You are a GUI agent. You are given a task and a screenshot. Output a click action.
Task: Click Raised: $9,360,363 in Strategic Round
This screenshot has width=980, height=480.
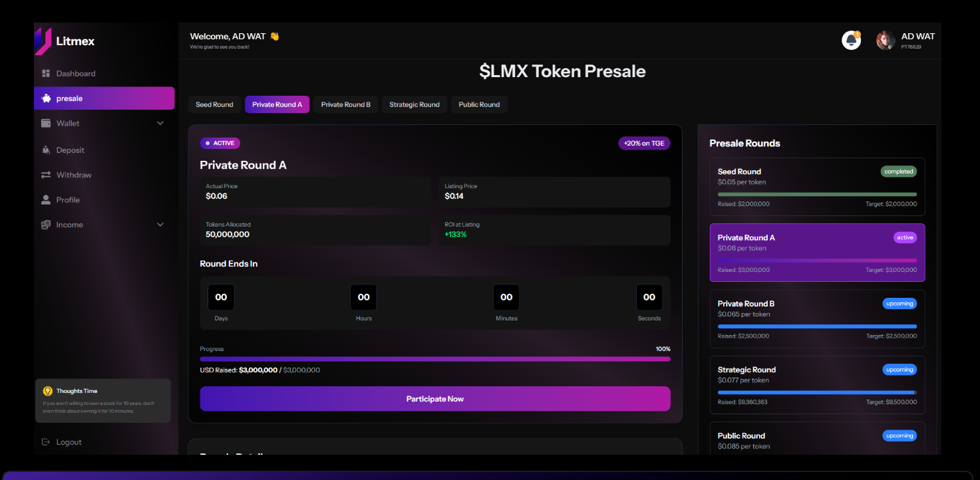click(742, 402)
